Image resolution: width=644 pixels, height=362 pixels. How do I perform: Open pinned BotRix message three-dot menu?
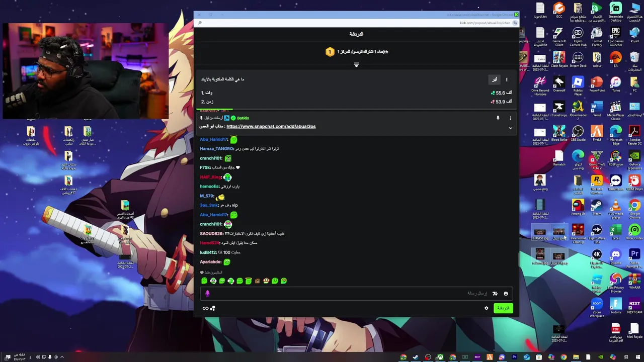(510, 118)
